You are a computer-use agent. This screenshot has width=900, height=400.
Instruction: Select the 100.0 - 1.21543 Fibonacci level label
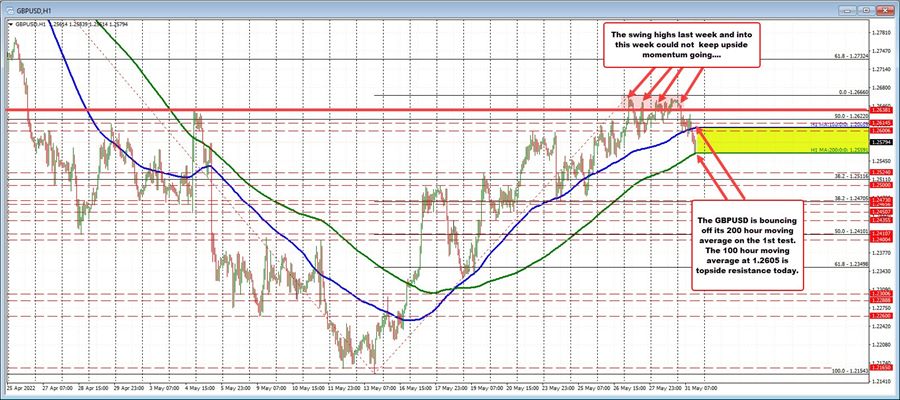pyautogui.click(x=849, y=371)
